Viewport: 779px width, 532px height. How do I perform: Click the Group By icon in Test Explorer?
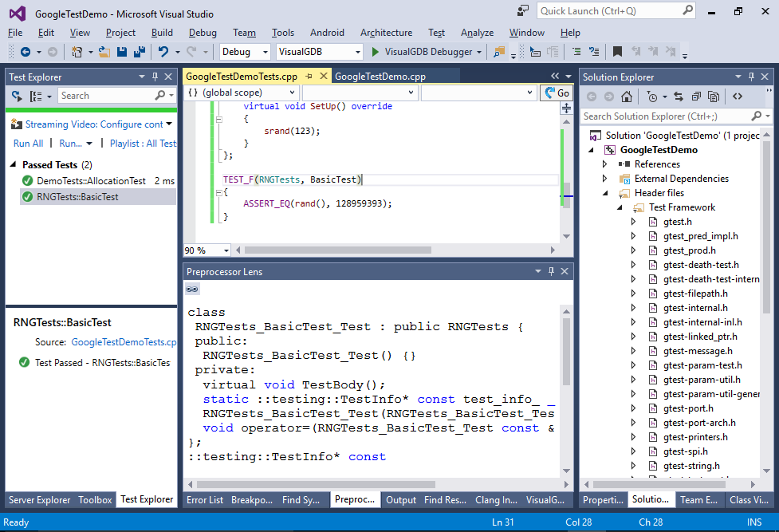[36, 96]
